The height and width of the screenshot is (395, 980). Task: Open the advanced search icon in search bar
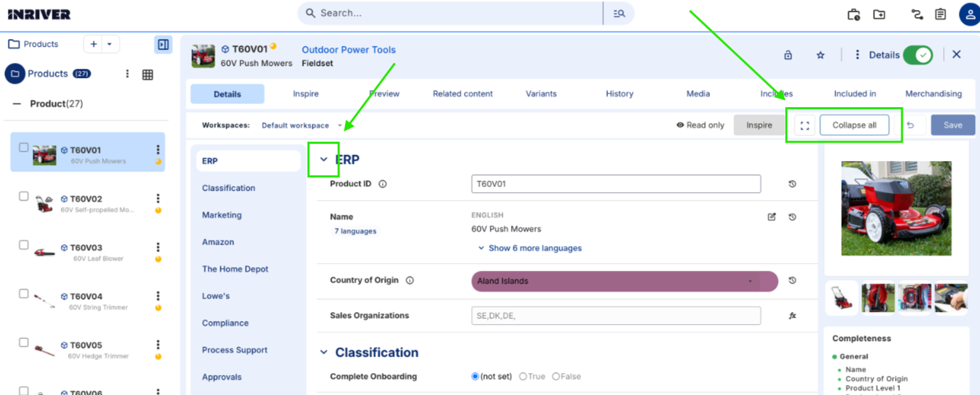[619, 13]
